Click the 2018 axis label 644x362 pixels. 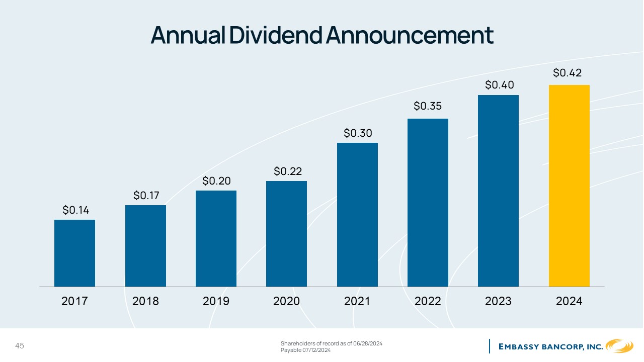click(145, 302)
